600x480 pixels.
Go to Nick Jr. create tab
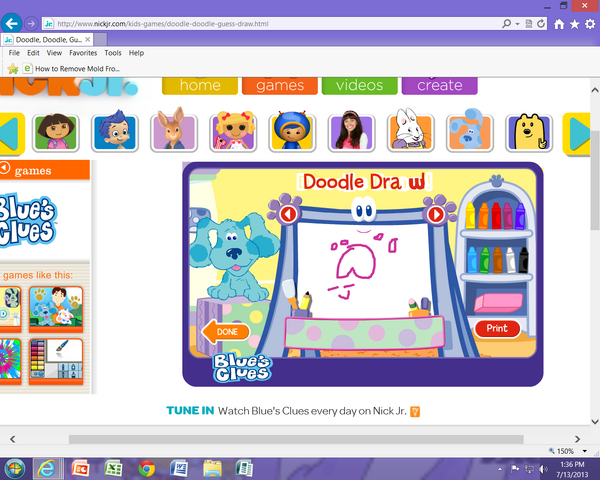[439, 85]
